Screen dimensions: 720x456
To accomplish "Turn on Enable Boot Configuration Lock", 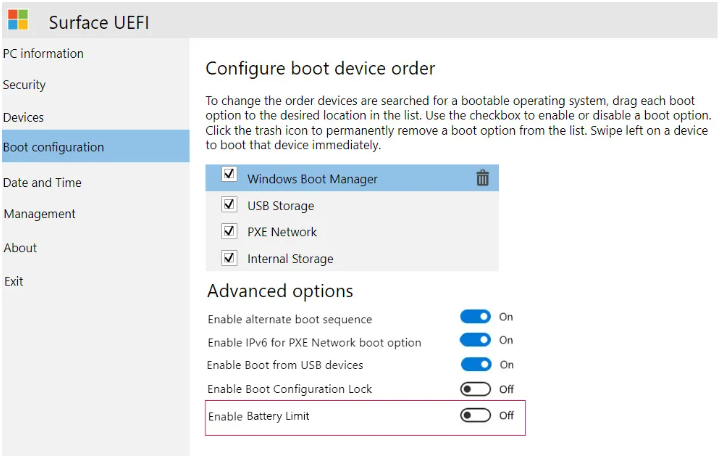I will (x=475, y=389).
